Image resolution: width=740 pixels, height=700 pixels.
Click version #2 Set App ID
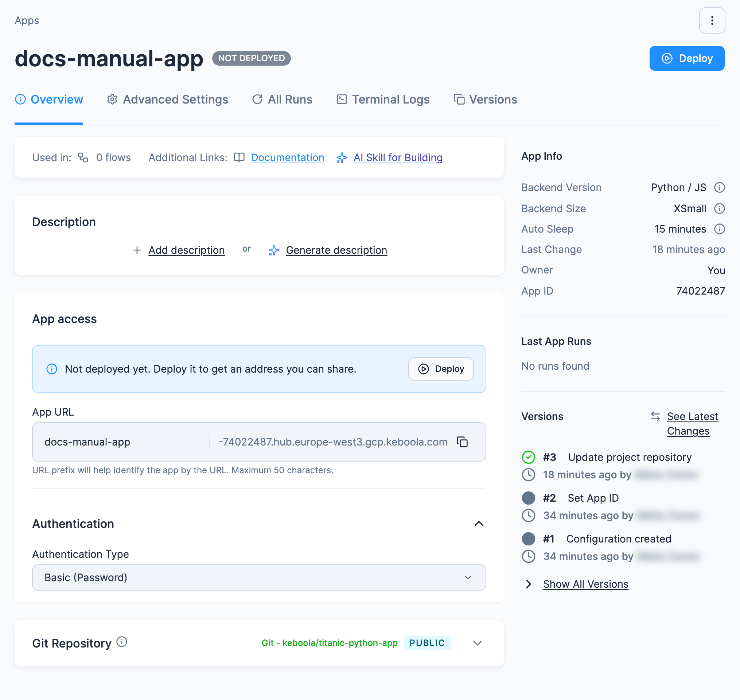pyautogui.click(x=581, y=498)
